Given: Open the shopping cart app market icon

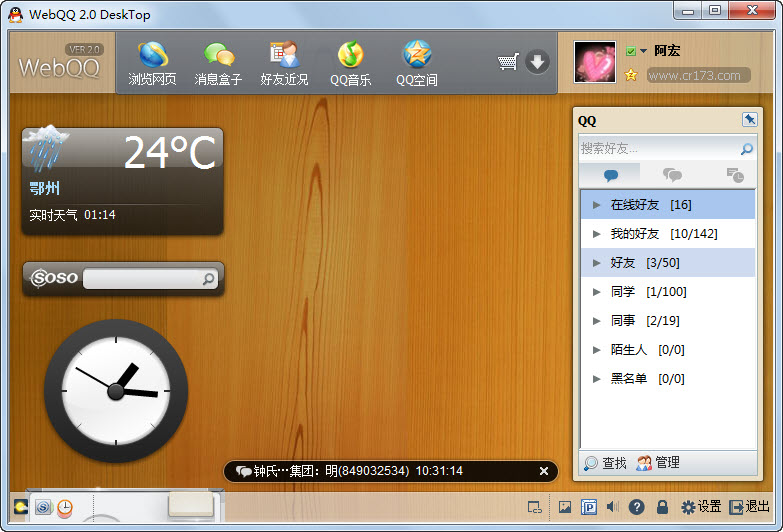Looking at the screenshot, I should (x=507, y=63).
